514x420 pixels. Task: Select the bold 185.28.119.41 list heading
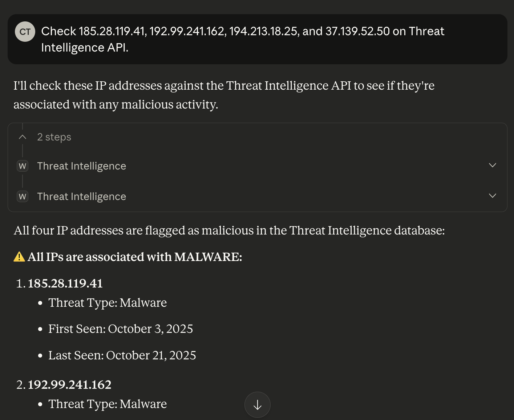pyautogui.click(x=65, y=283)
